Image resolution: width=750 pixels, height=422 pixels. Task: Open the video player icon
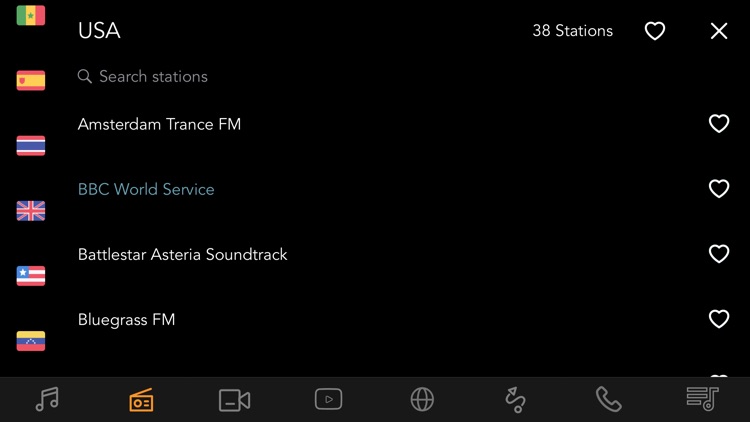pyautogui.click(x=328, y=399)
